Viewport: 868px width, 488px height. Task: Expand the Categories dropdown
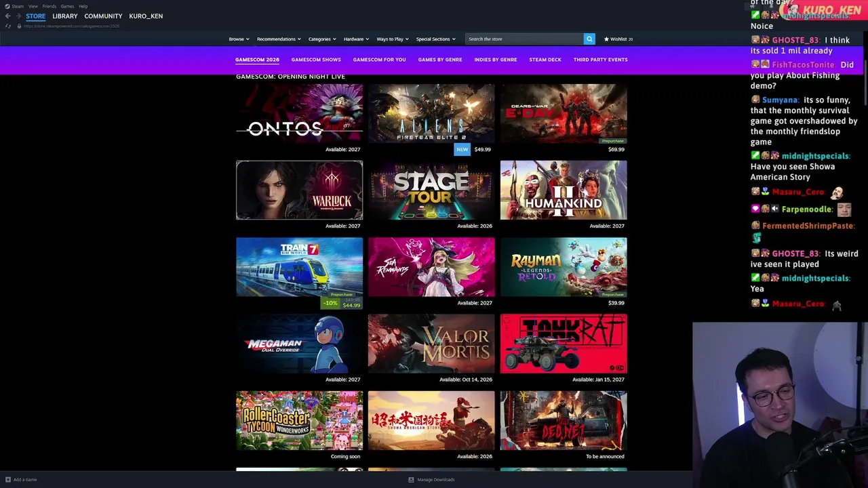322,39
